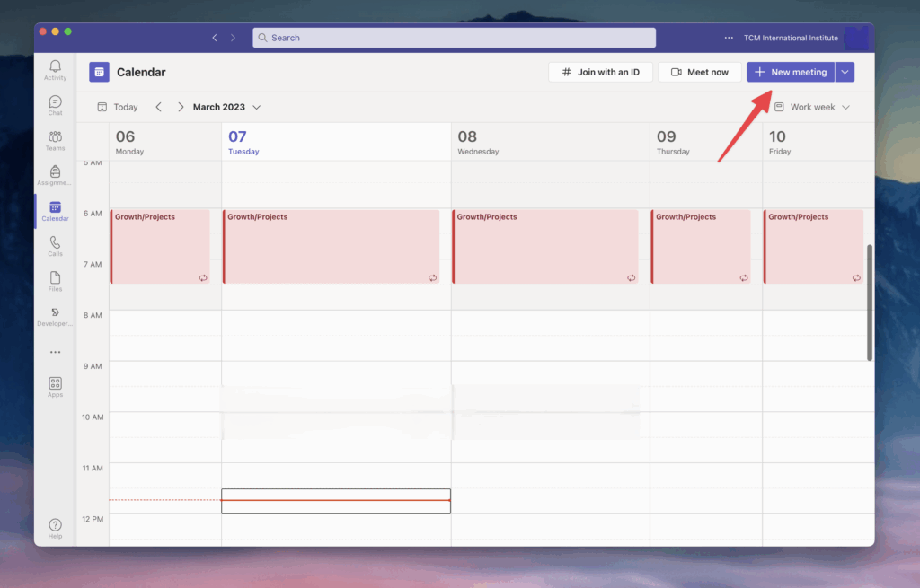920x588 pixels.
Task: Click Join with an ID
Action: [600, 72]
